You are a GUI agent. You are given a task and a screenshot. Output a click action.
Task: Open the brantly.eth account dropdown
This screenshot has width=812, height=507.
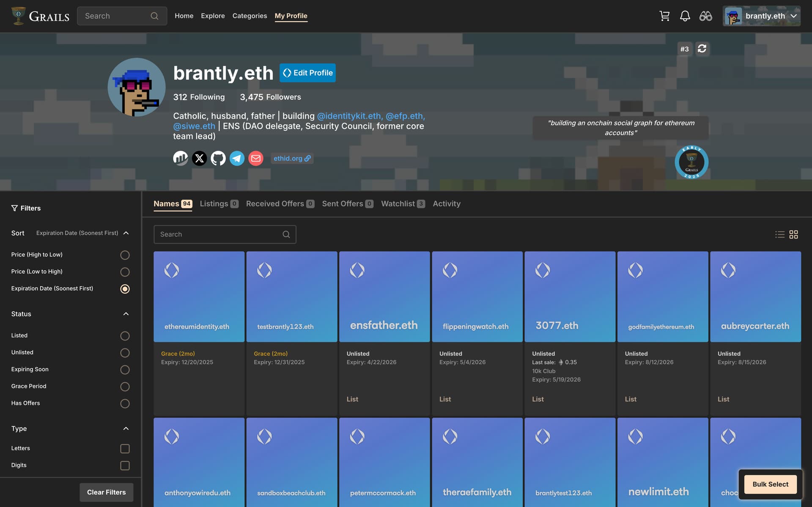click(761, 16)
